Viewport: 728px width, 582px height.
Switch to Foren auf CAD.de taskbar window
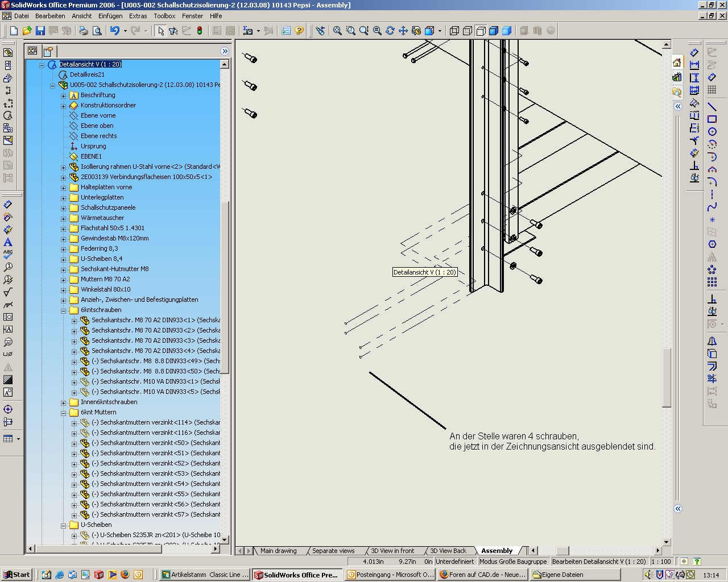[x=482, y=575]
